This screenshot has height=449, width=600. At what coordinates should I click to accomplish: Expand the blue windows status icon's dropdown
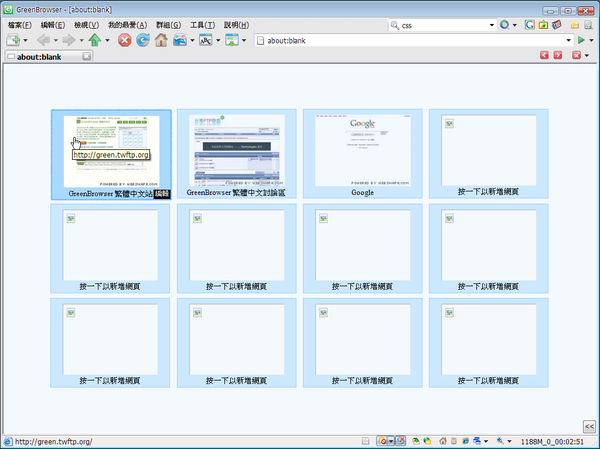pyautogui.click(x=486, y=441)
